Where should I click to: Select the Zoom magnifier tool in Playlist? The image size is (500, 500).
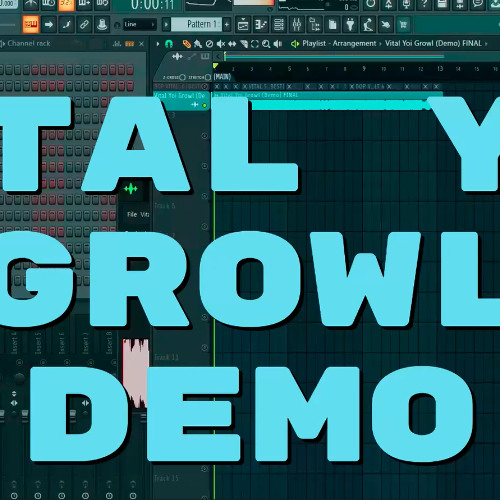[266, 44]
